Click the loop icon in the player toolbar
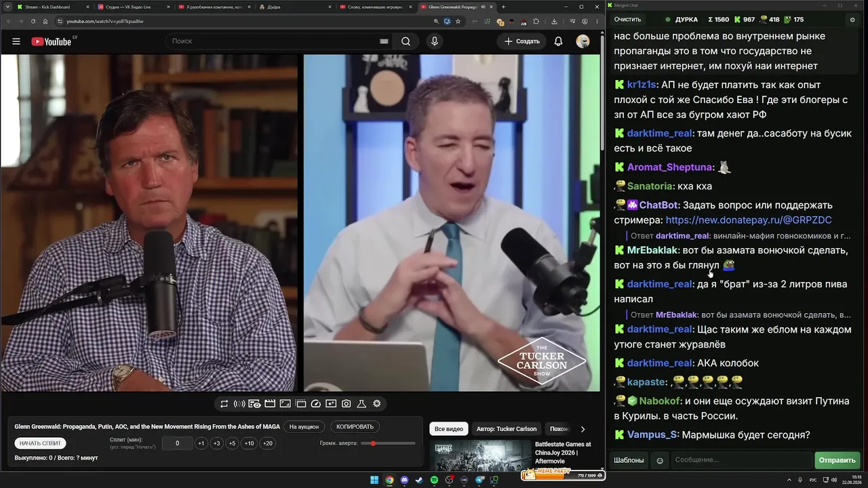This screenshot has height=488, width=868. (x=224, y=404)
